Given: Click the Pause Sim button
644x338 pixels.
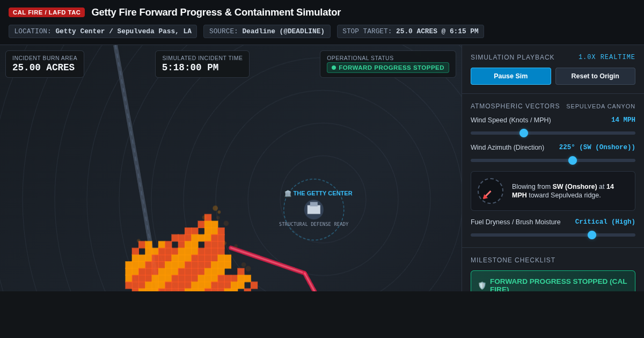Looking at the screenshot, I should [511, 76].
